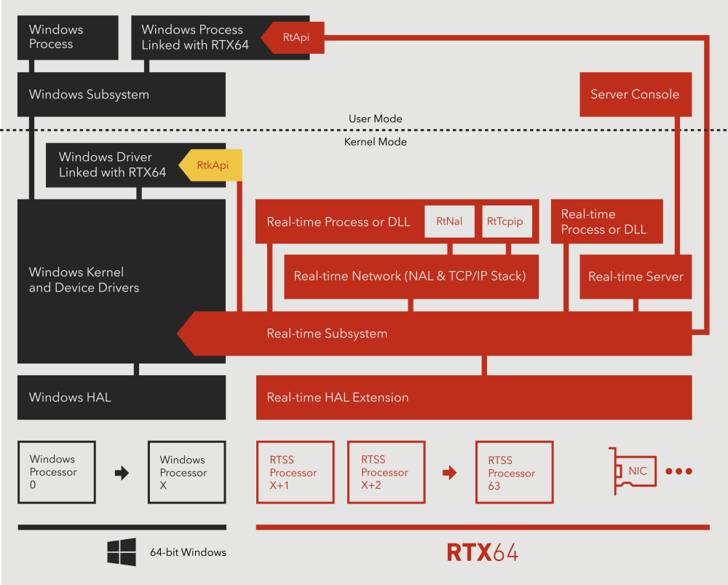
Task: Click the Real-time HAL Extension block
Action: (474, 397)
